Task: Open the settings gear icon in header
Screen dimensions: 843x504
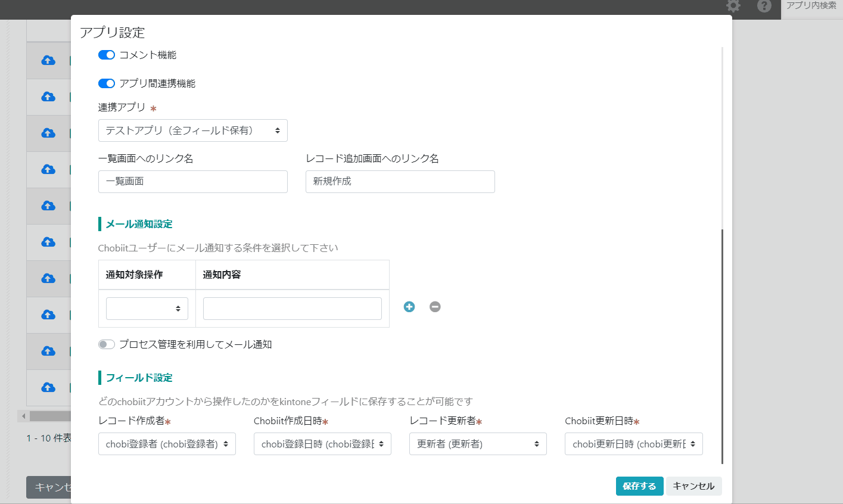Action: (x=733, y=6)
